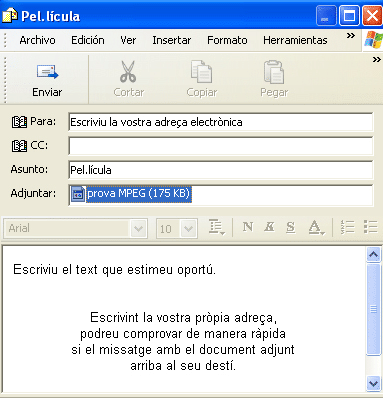Apply numbered list formatting

[348, 227]
